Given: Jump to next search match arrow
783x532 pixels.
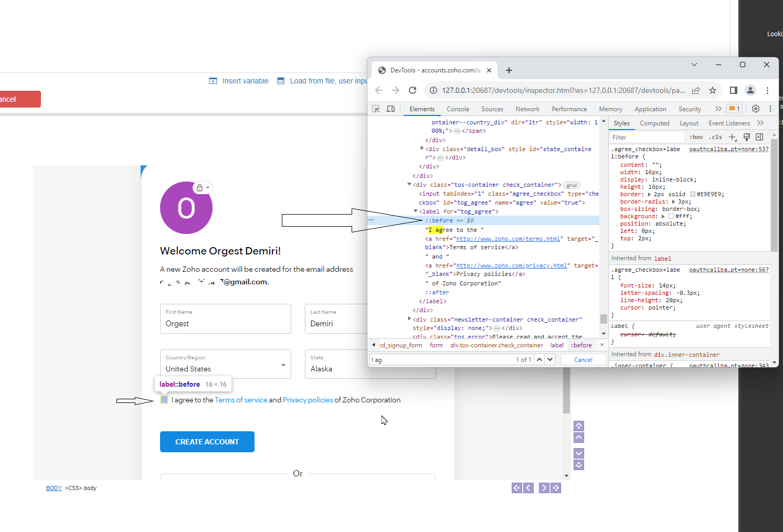Looking at the screenshot, I should tap(550, 359).
